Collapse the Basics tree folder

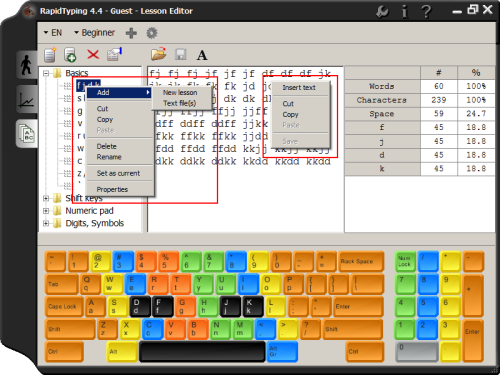click(46, 73)
